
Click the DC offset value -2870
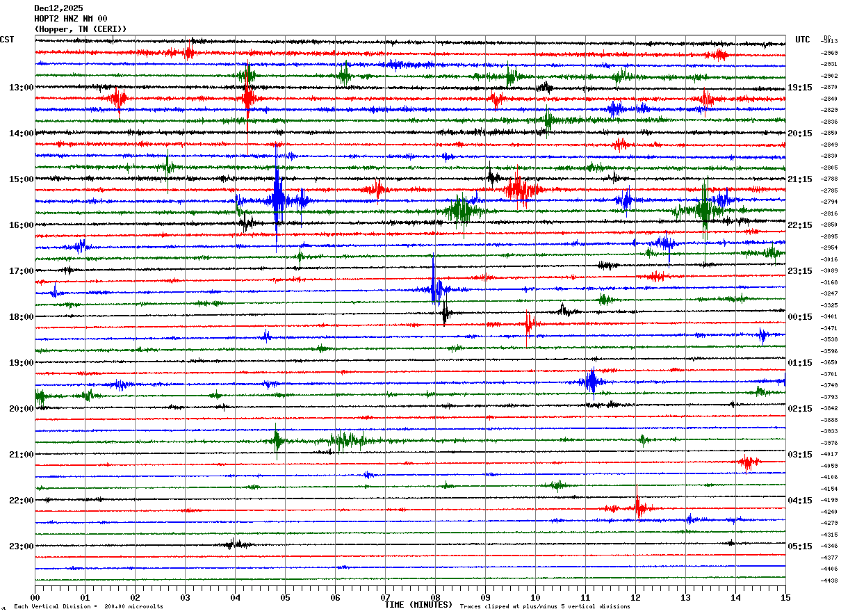click(830, 88)
